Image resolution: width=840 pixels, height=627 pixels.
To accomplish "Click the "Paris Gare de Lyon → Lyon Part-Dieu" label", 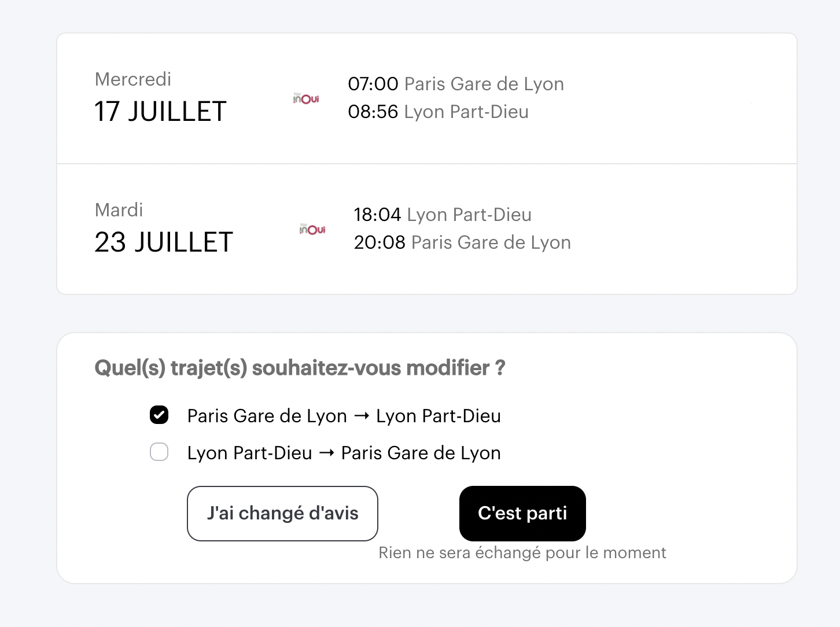I will pos(344,416).
